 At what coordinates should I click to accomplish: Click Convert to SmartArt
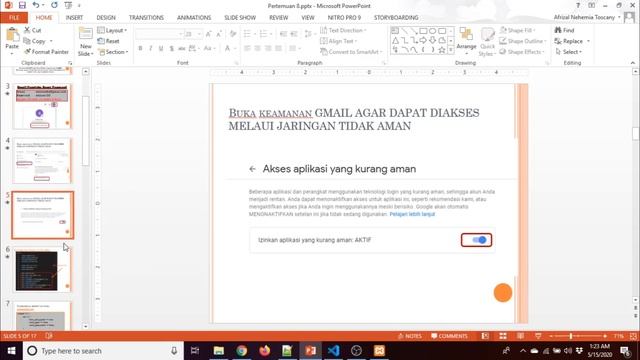tap(351, 52)
